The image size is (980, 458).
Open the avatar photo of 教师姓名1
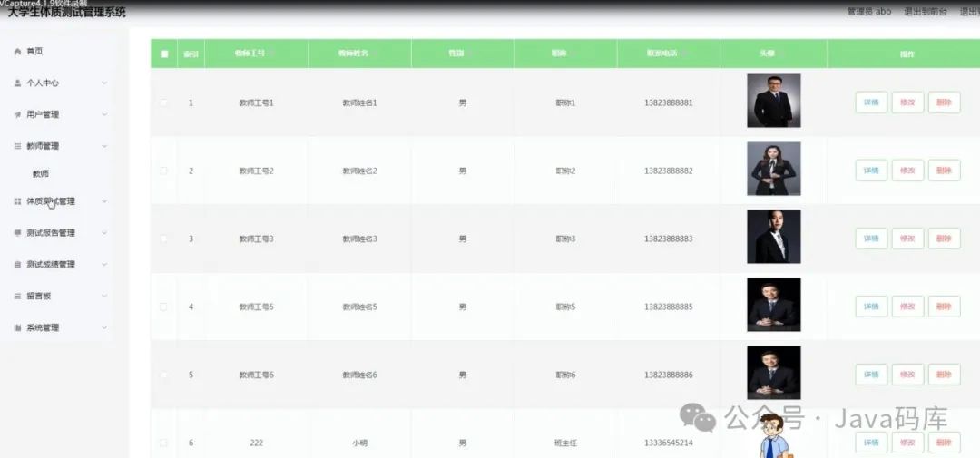[x=774, y=101]
